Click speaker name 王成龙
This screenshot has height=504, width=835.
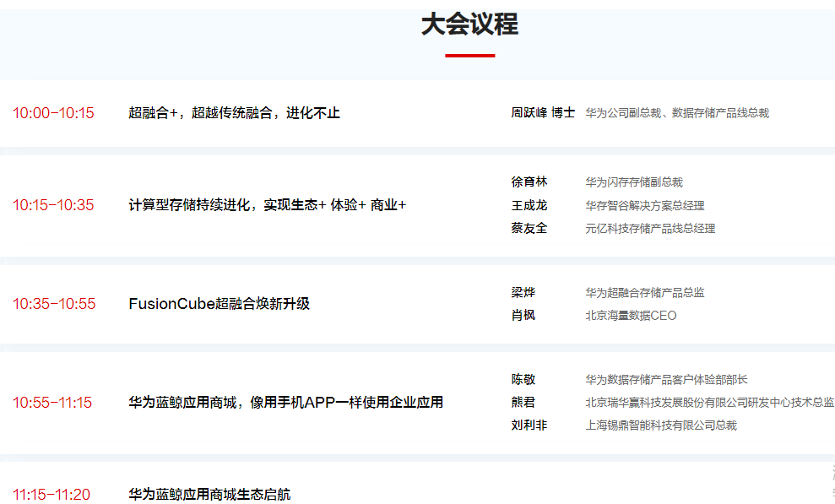(529, 205)
